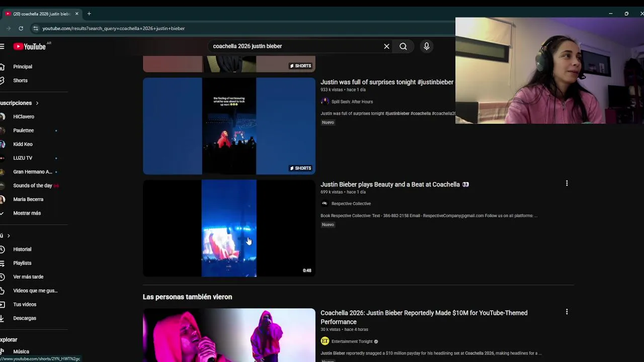Play the 'Justin was full of surprises' short thumbnail
This screenshot has width=644, height=362.
click(229, 126)
